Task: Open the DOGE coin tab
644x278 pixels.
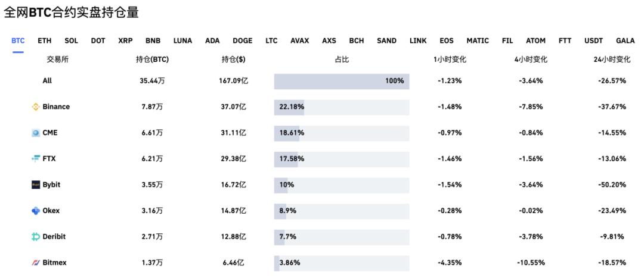Action: pos(243,41)
